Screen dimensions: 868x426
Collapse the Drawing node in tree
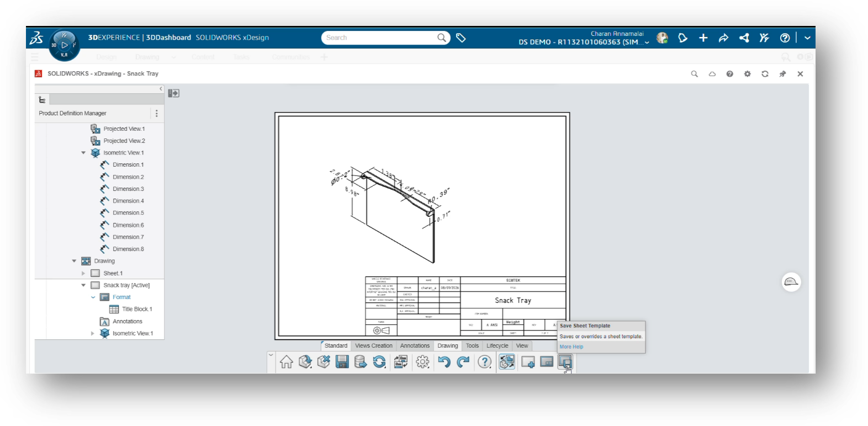click(x=74, y=261)
